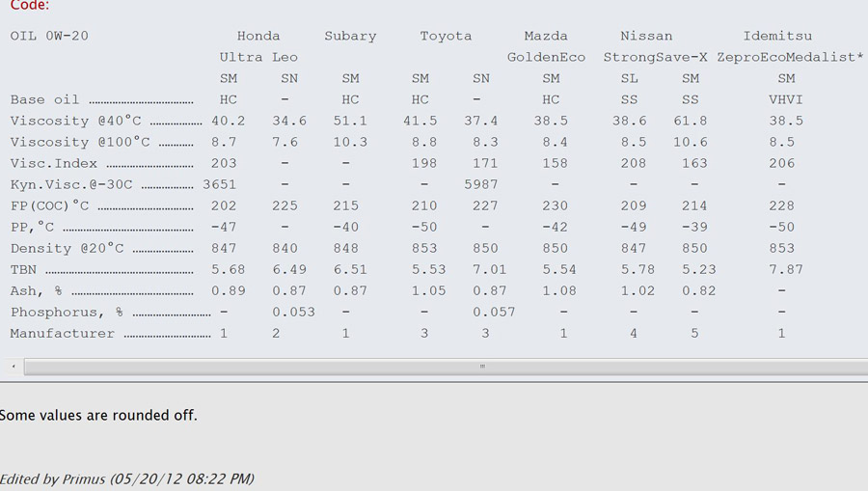Click the 'Edited by Primus' note
The width and height of the screenshot is (868, 491).
[126, 478]
